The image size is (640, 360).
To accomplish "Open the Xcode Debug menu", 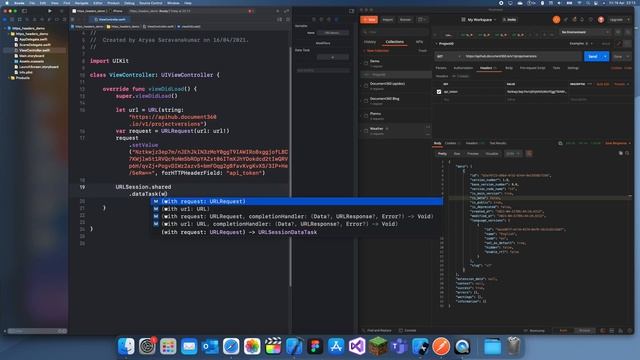I will (x=129, y=3).
